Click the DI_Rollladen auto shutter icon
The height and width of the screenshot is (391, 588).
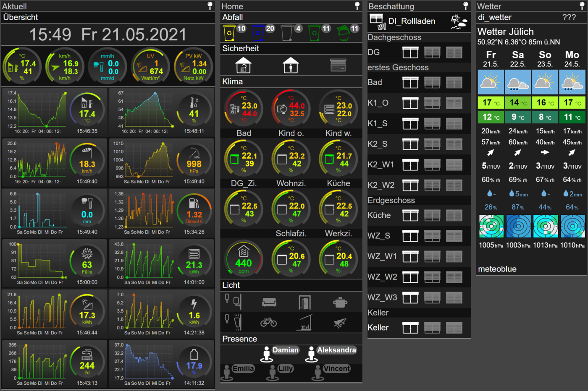(377, 21)
